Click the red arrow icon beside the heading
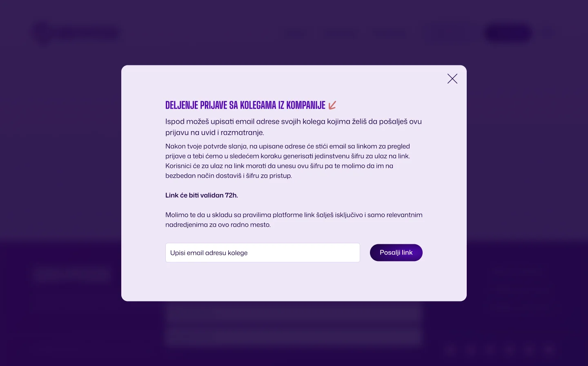Screen dimensions: 588x366 tap(332, 105)
